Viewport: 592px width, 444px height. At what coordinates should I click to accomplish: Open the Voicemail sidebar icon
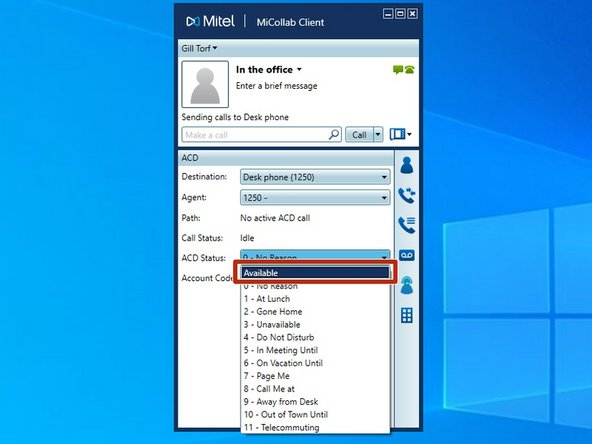pyautogui.click(x=407, y=255)
